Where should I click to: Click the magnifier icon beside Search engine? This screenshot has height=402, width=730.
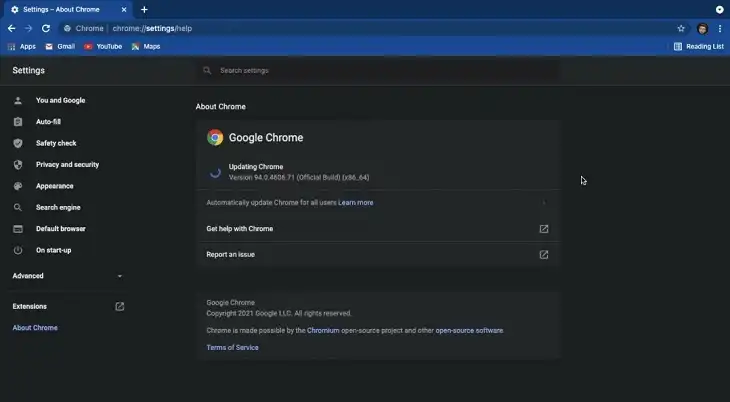pyautogui.click(x=18, y=207)
